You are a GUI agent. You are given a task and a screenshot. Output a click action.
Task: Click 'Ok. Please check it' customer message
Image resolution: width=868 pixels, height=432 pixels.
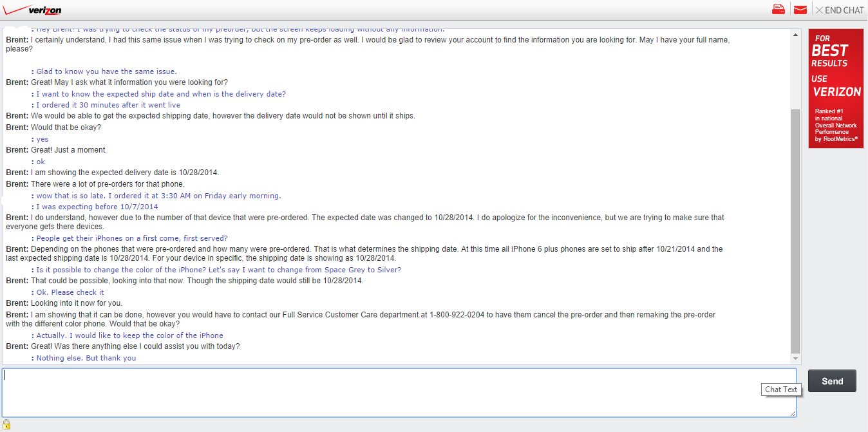pyautogui.click(x=70, y=292)
